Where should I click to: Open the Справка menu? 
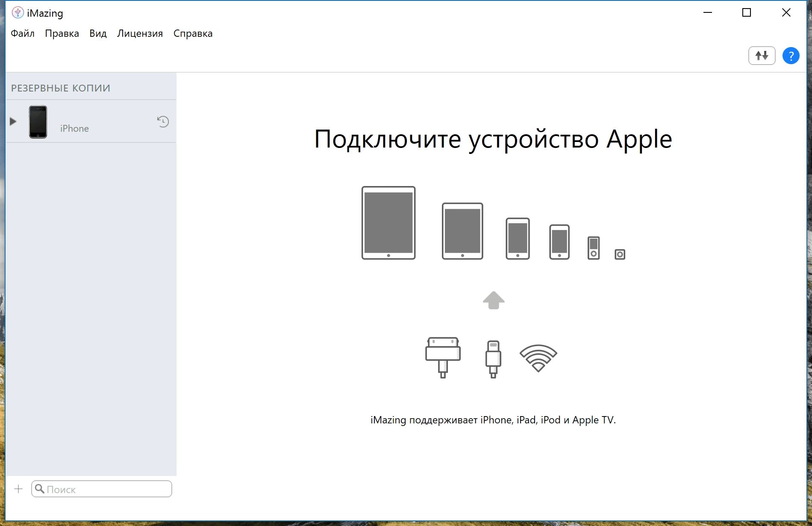pyautogui.click(x=193, y=33)
